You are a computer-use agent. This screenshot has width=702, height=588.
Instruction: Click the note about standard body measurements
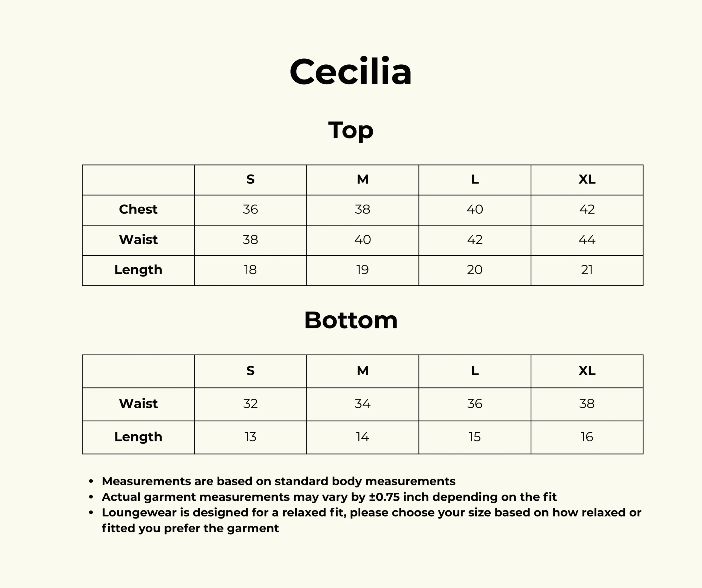[x=278, y=481]
